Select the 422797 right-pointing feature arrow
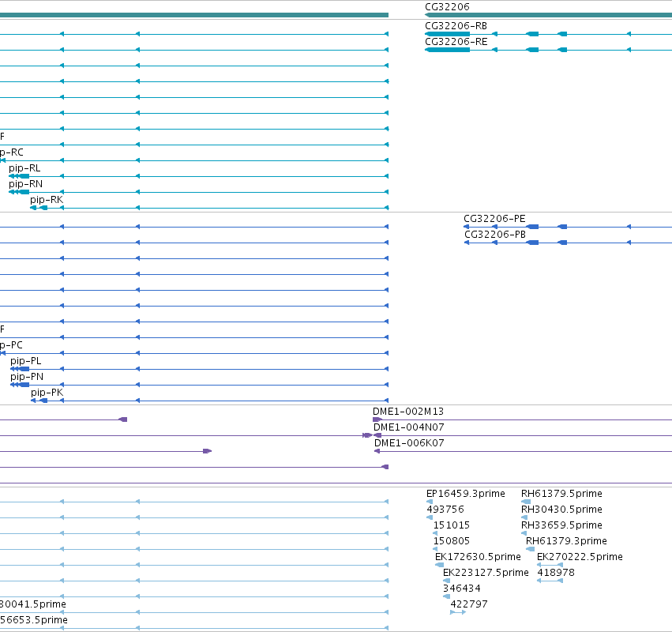Screen dimensions: 672x632 (x=458, y=612)
